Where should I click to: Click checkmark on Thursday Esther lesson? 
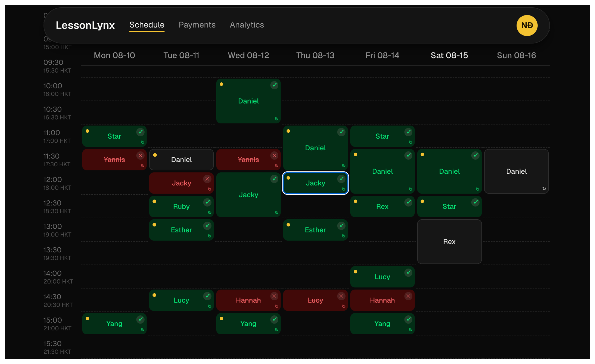coord(341,226)
